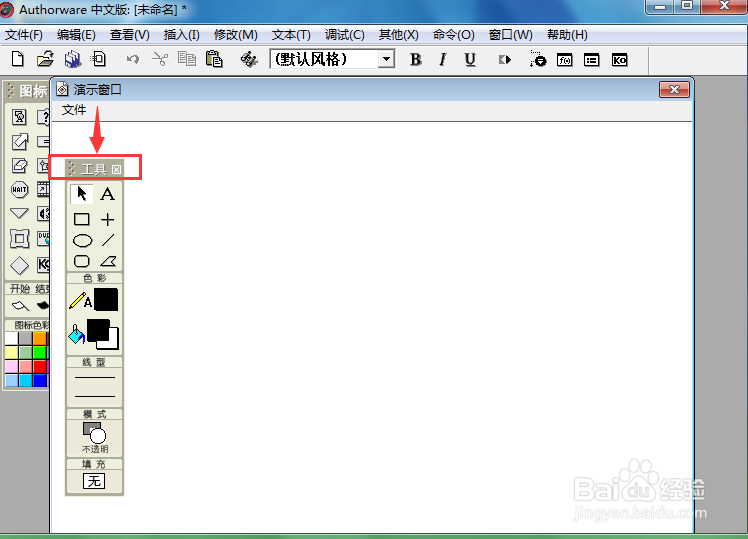Viewport: 748px width, 539px height.
Task: Select the Navigate triangle icon
Action: point(20,213)
